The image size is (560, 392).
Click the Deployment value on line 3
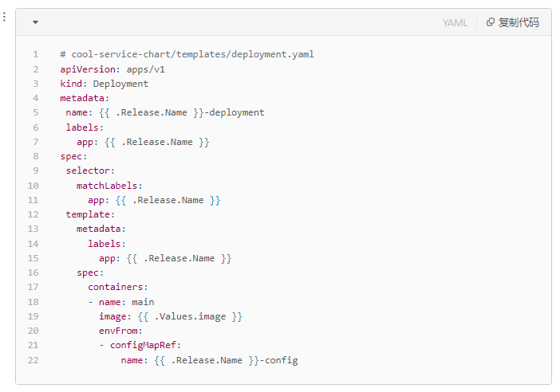(x=120, y=84)
